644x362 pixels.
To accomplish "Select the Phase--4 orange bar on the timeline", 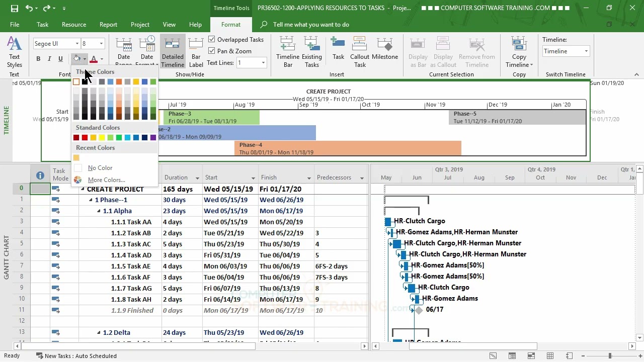I will pos(348,148).
